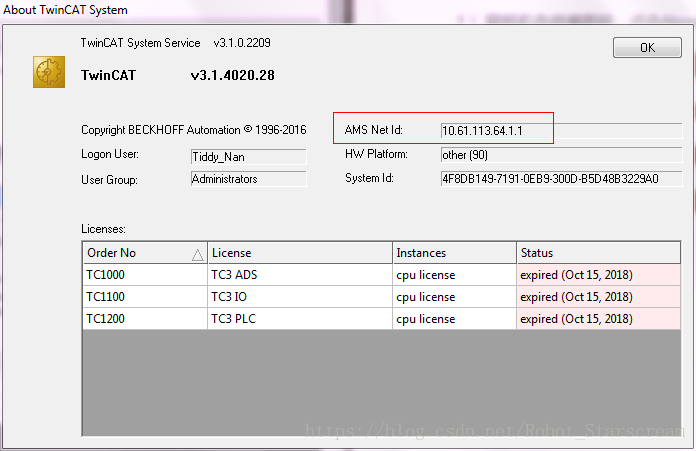This screenshot has width=696, height=451.
Task: Click expired status in the TC1000 row
Action: tap(598, 275)
